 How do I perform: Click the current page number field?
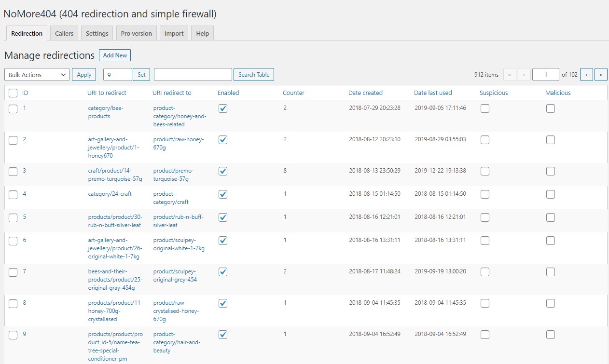[x=545, y=75]
